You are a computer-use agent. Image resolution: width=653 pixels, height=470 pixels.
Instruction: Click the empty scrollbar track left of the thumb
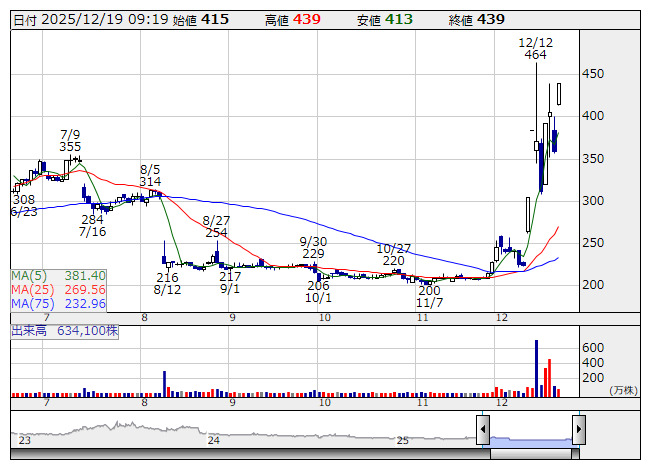point(250,454)
